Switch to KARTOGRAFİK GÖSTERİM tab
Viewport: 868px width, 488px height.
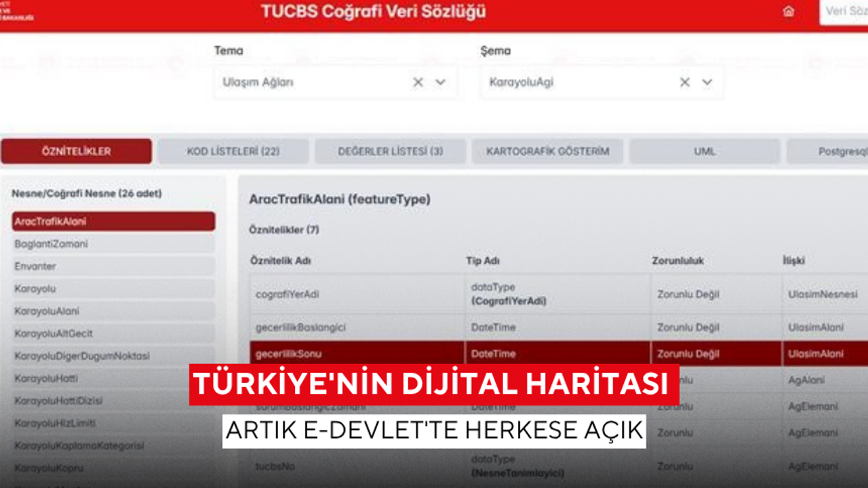tap(547, 151)
